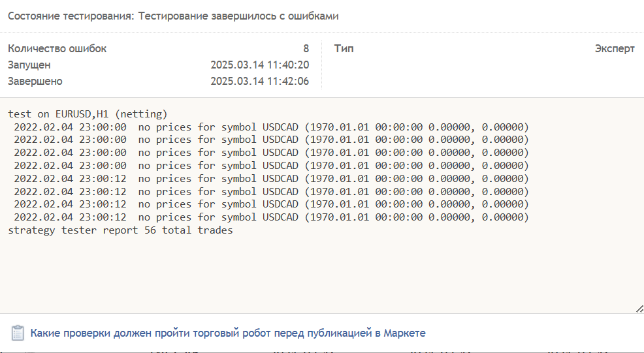The image size is (644, 353).
Task: Click the 'test on EURUSD,H1 (netting)' log line
Action: [88, 114]
